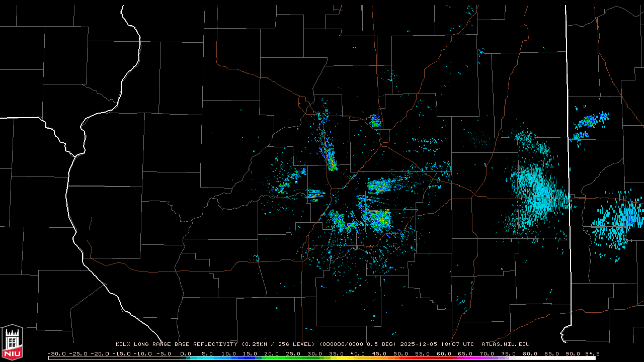The height and width of the screenshot is (362, 644).
Task: Select the red 50.0 dBZ color band
Action: click(401, 358)
